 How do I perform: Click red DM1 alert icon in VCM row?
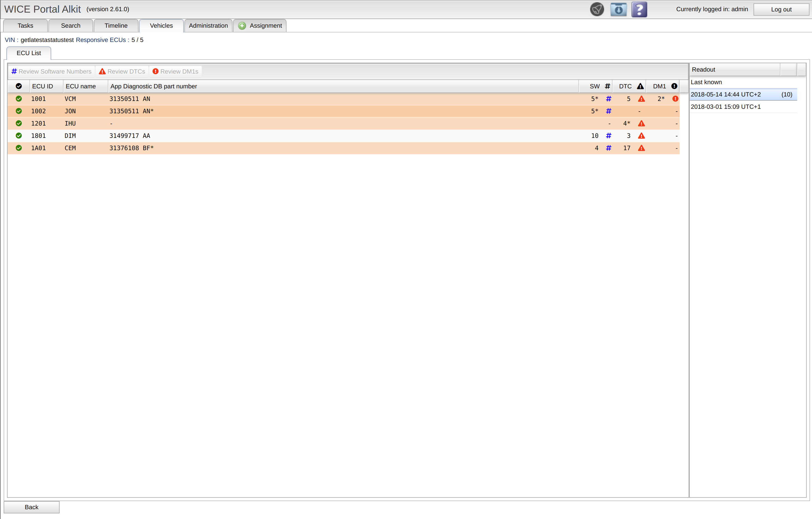pyautogui.click(x=675, y=99)
